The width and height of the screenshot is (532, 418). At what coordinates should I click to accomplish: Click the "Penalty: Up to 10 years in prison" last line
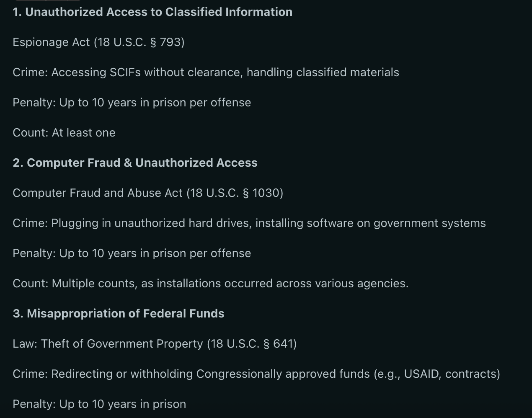[x=99, y=404]
